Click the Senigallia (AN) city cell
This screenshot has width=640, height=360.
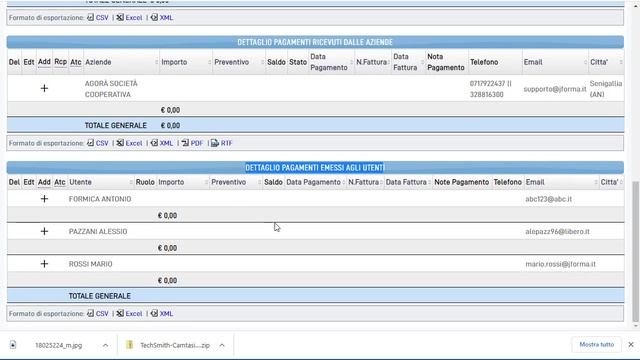(606, 89)
